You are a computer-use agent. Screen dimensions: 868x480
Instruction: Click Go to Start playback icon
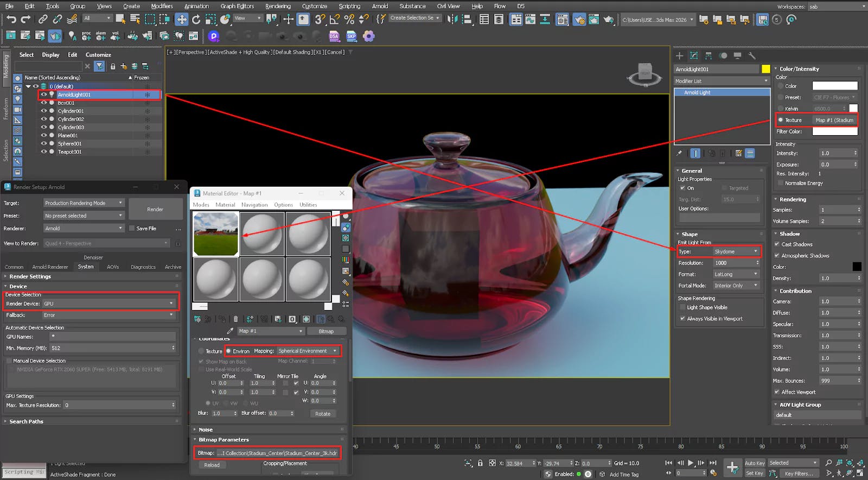[668, 463]
